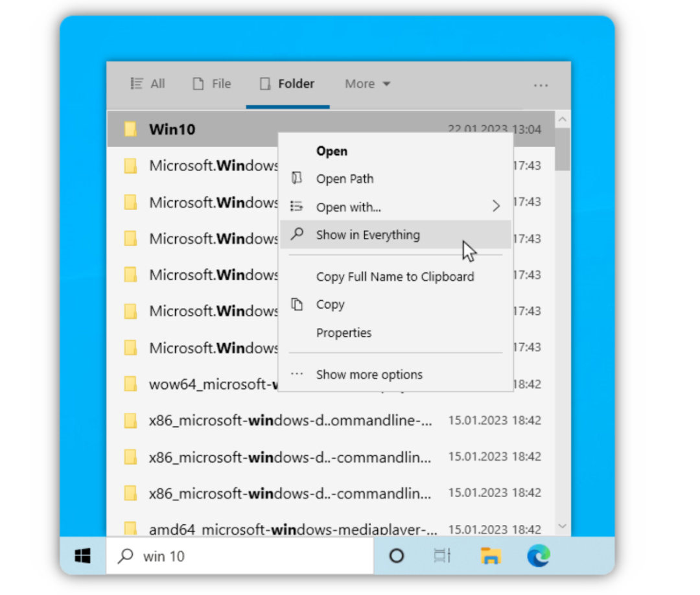Click the results list scrollbar thumb

click(x=563, y=150)
